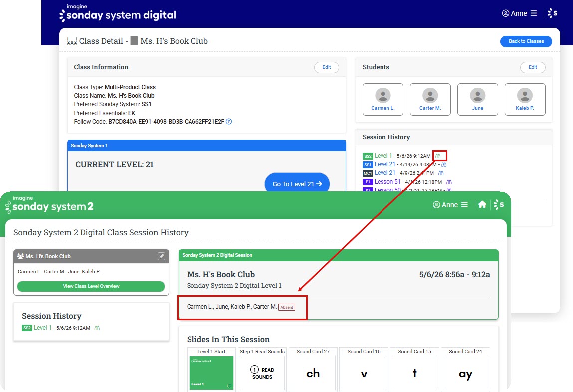Open Level 1 link in green Session History
The image size is (573, 392).
pos(43,328)
